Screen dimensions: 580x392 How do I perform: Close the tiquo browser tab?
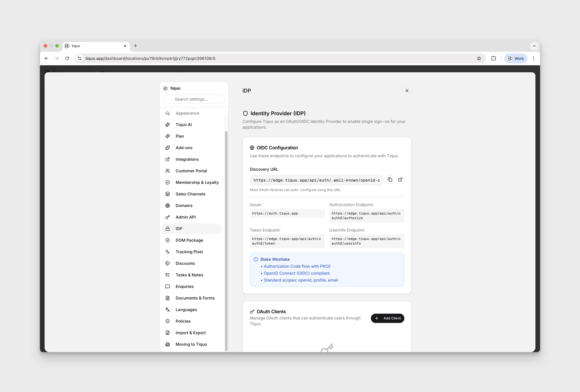[x=125, y=46]
